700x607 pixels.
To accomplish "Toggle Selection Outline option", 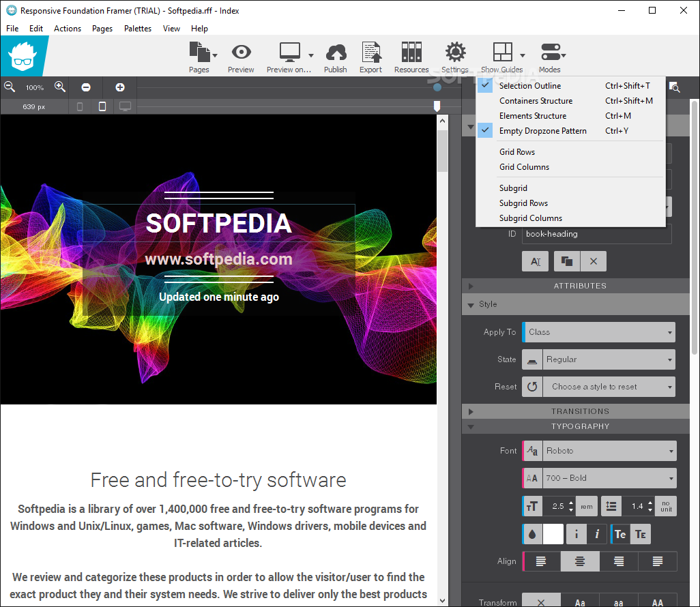I will tap(570, 86).
